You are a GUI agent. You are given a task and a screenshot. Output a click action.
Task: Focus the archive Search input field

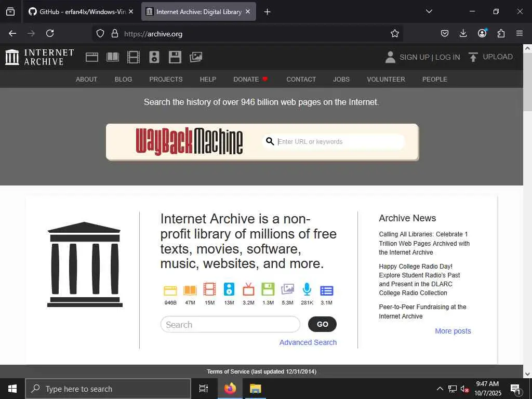pos(230,324)
